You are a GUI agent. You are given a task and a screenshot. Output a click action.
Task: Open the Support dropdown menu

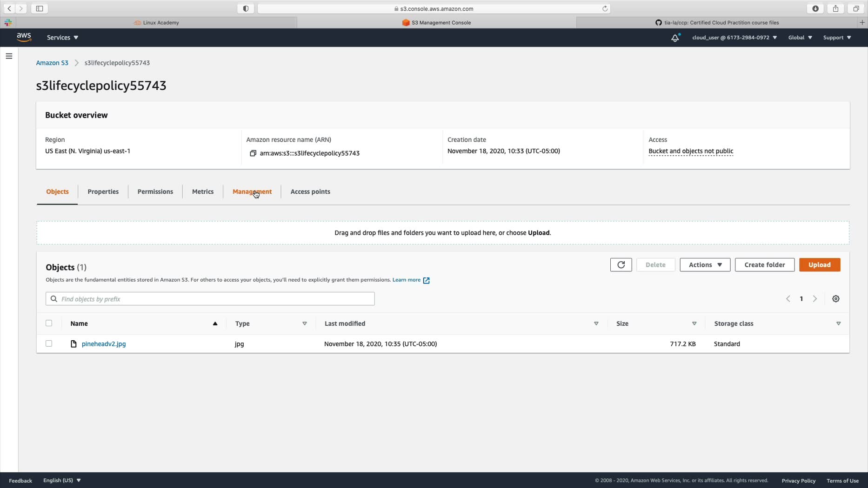pyautogui.click(x=837, y=38)
